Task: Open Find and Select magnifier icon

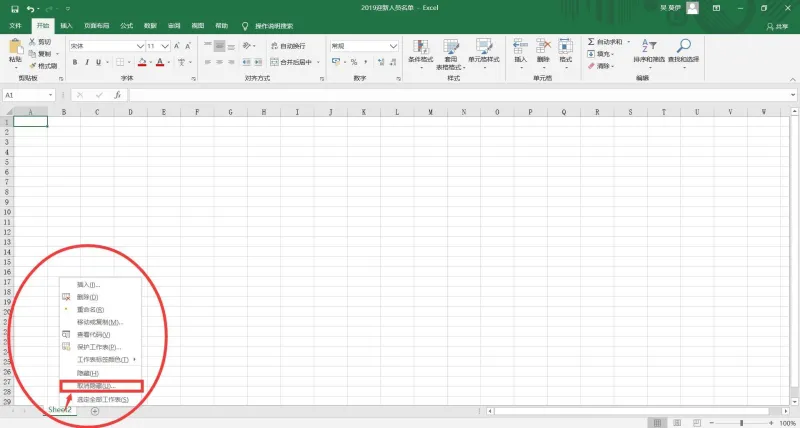Action: point(683,46)
